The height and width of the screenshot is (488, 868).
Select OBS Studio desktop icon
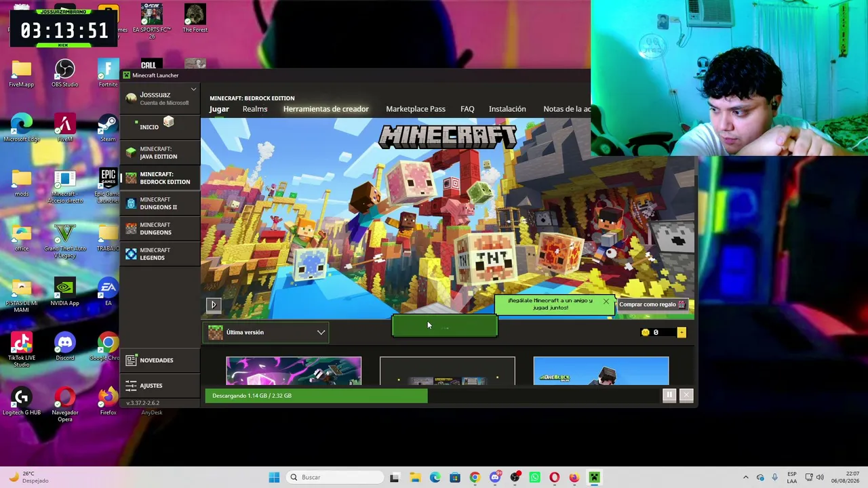point(64,74)
